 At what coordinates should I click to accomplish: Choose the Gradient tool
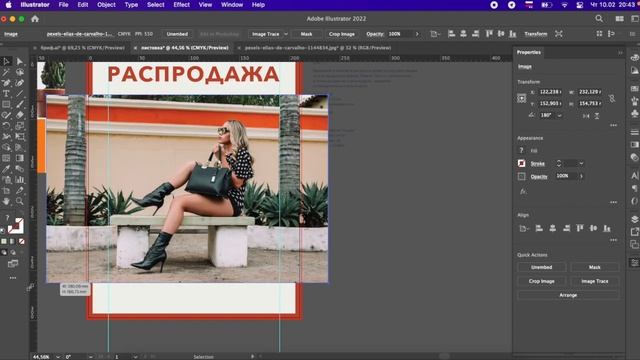pos(20,158)
